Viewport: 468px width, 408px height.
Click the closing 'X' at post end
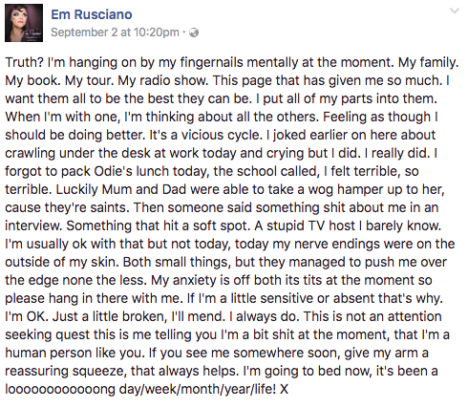pyautogui.click(x=284, y=389)
